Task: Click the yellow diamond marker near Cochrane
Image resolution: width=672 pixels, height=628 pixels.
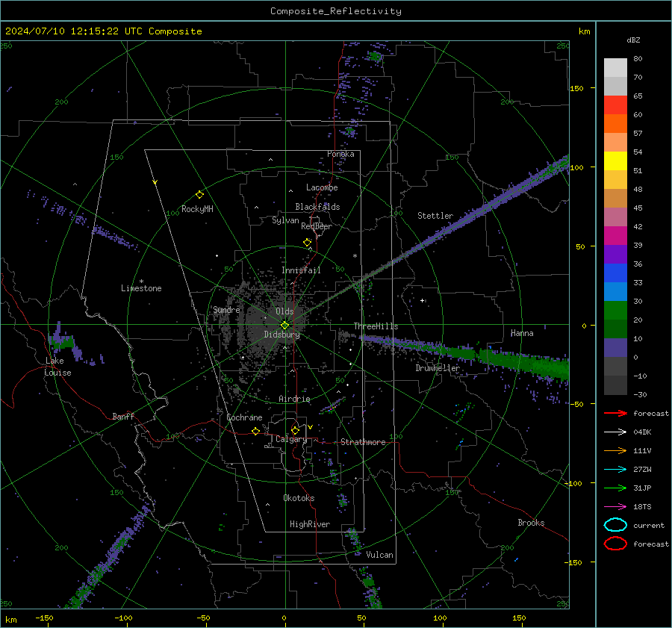Action: tap(256, 431)
